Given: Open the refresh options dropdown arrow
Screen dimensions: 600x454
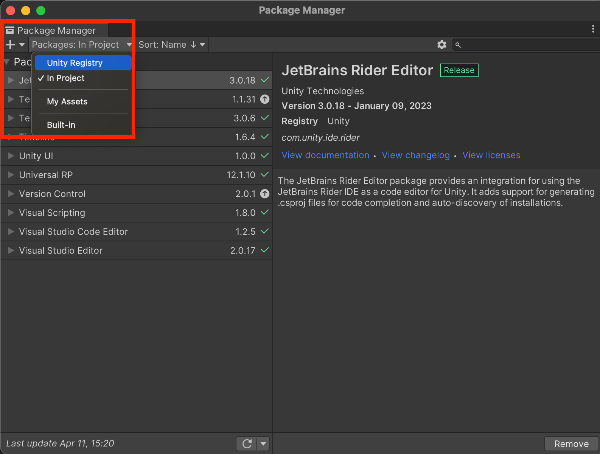Looking at the screenshot, I should pos(263,444).
